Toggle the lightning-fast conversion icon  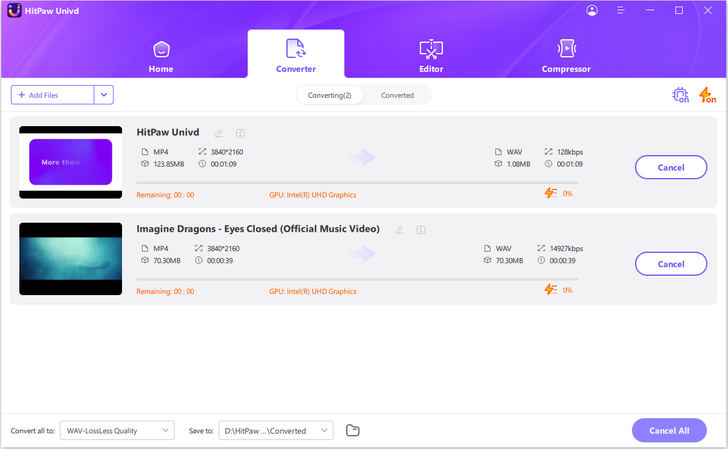point(707,95)
